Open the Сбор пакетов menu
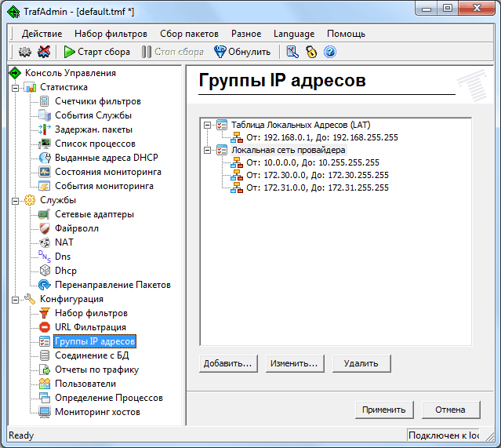This screenshot has height=448, width=501. [x=189, y=34]
